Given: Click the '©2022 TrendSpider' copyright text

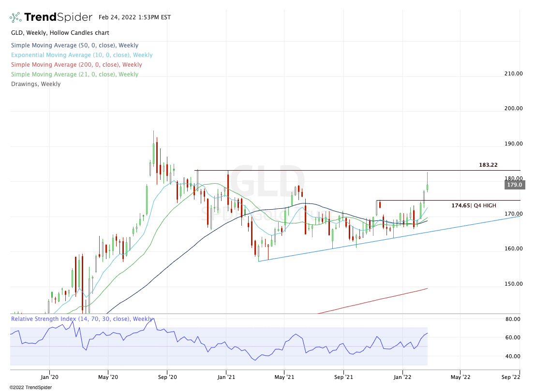Looking at the screenshot, I should click(x=30, y=388).
